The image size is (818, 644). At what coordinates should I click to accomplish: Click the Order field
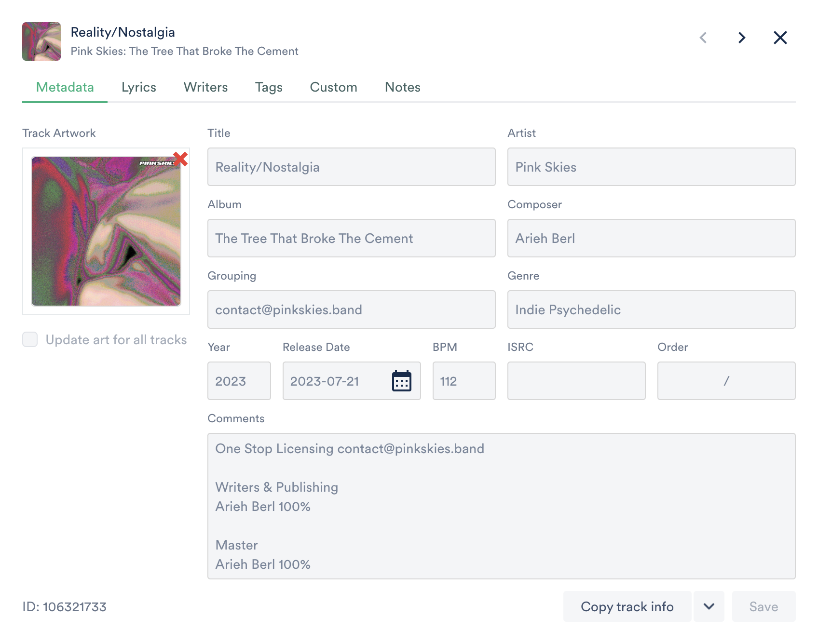[726, 381]
